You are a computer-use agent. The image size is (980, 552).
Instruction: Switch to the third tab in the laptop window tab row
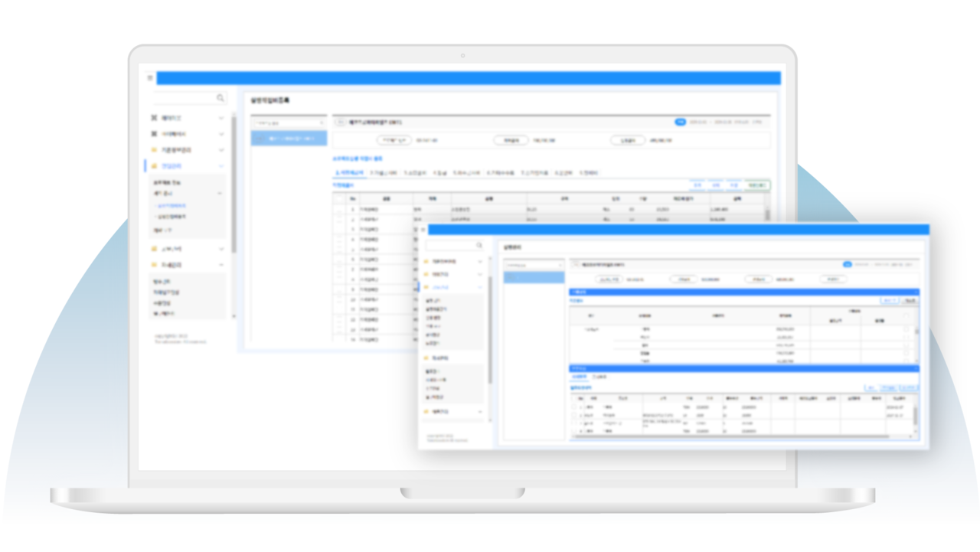415,173
